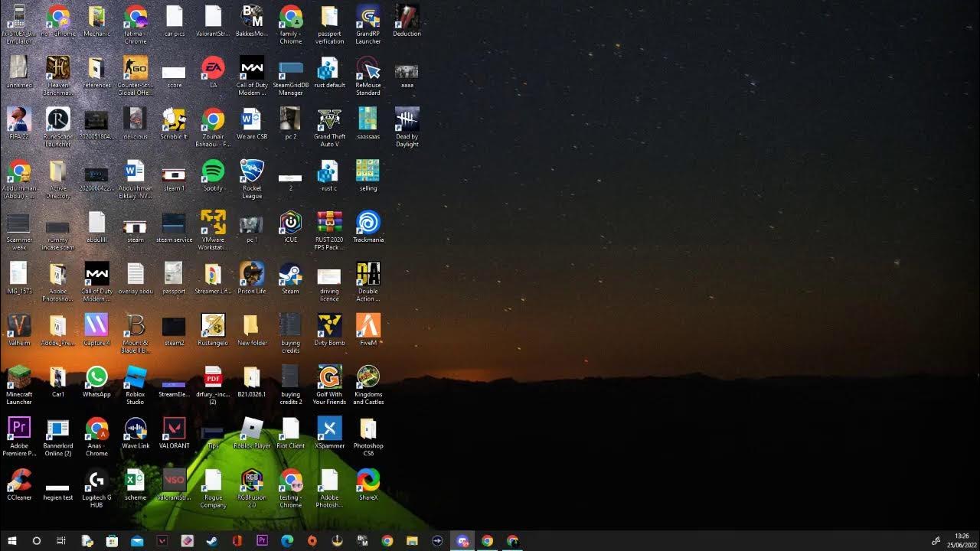Open the New folder desktop folder
Image resolution: width=980 pixels, height=551 pixels.
[x=252, y=330]
